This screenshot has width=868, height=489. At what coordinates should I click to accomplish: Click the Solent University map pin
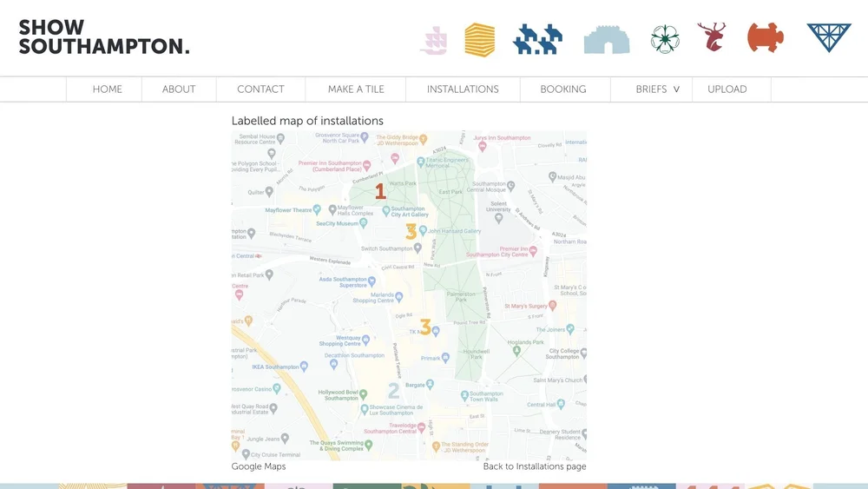pyautogui.click(x=498, y=218)
